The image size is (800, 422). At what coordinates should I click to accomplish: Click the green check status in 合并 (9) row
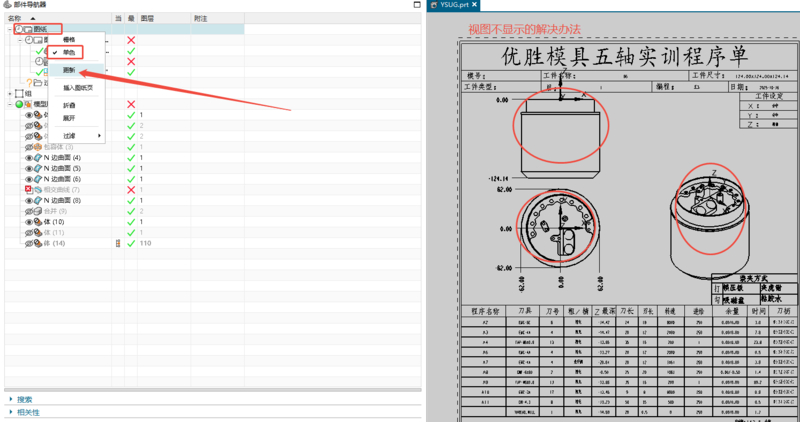pyautogui.click(x=131, y=211)
